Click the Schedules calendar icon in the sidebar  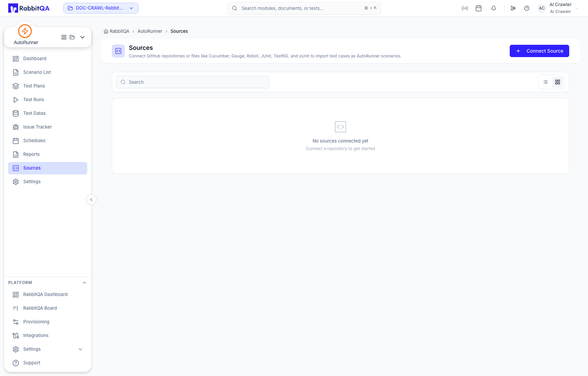16,141
